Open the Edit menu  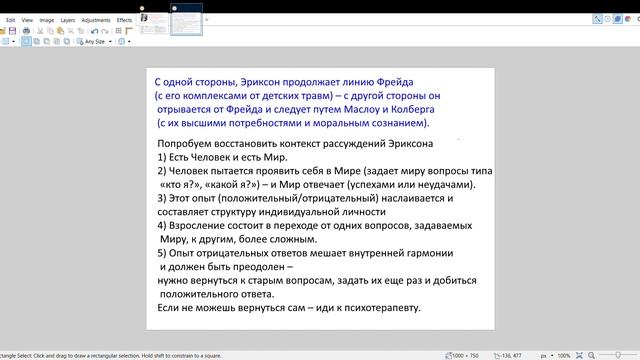click(11, 20)
